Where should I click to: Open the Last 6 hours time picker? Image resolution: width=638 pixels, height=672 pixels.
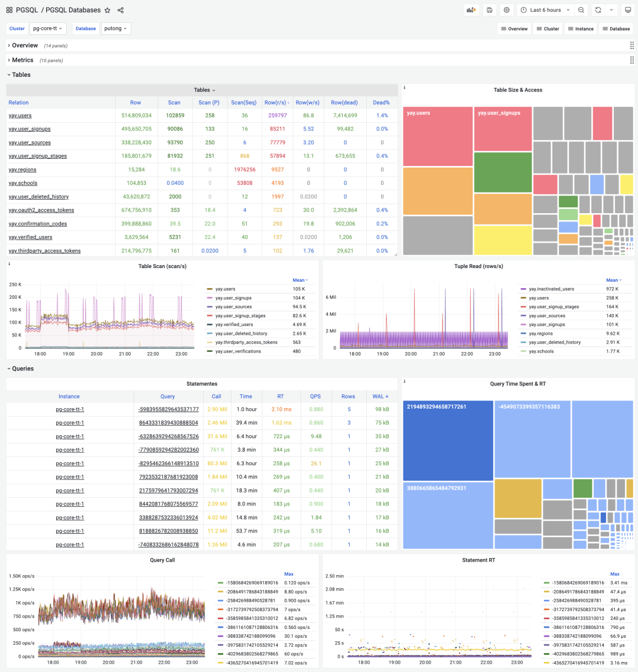coord(545,10)
